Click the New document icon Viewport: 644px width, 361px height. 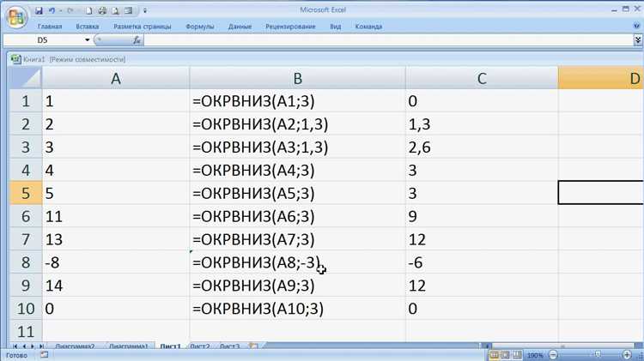pos(88,10)
